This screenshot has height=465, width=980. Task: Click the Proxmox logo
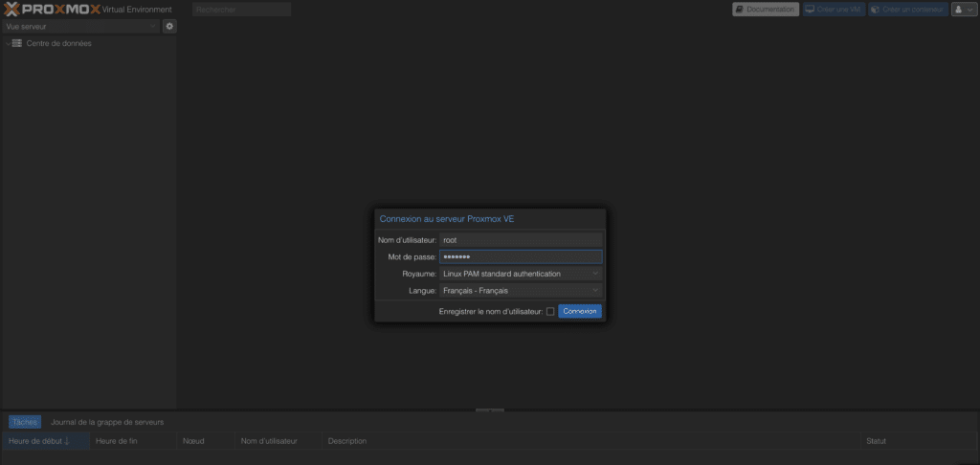point(52,10)
